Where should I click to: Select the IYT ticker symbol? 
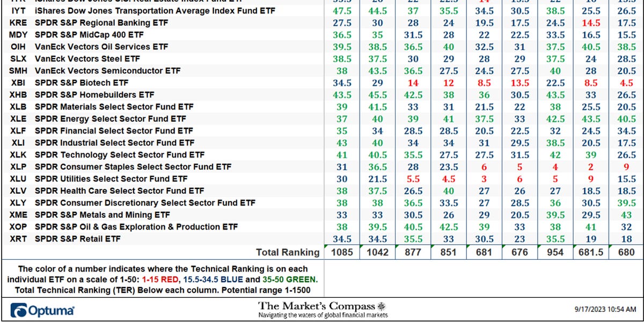18,11
